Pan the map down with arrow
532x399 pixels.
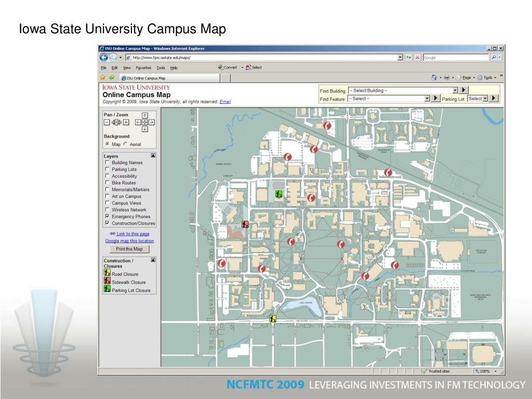tap(144, 129)
